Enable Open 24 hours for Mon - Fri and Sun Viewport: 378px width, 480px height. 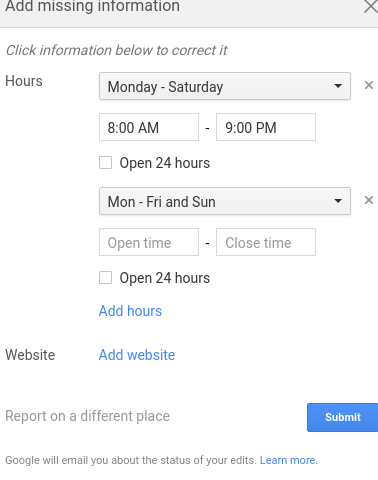(106, 278)
